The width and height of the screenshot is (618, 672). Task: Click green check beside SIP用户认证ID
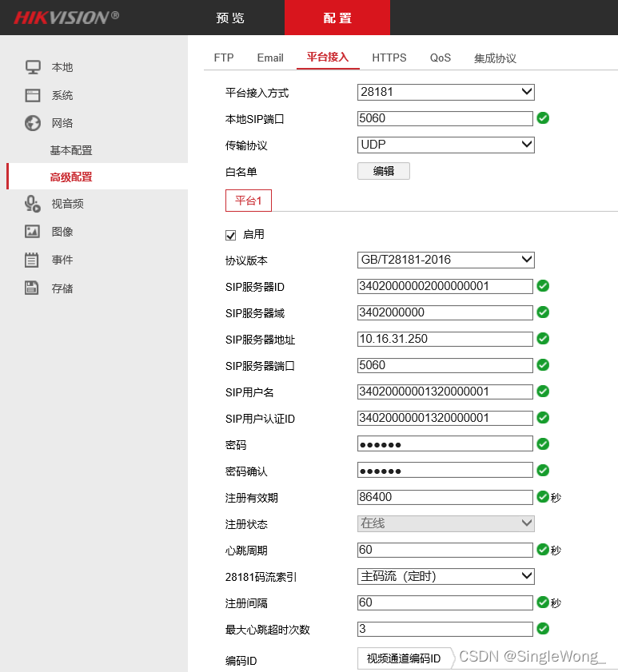(x=543, y=418)
